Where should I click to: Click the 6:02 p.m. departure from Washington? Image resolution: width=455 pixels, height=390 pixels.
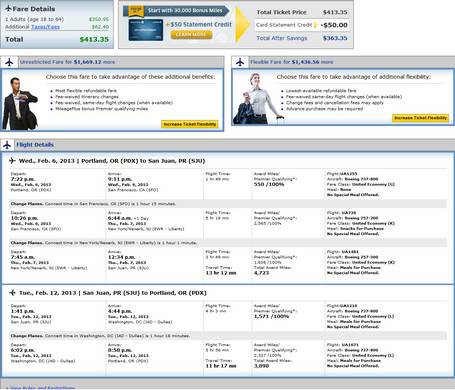[x=23, y=350]
